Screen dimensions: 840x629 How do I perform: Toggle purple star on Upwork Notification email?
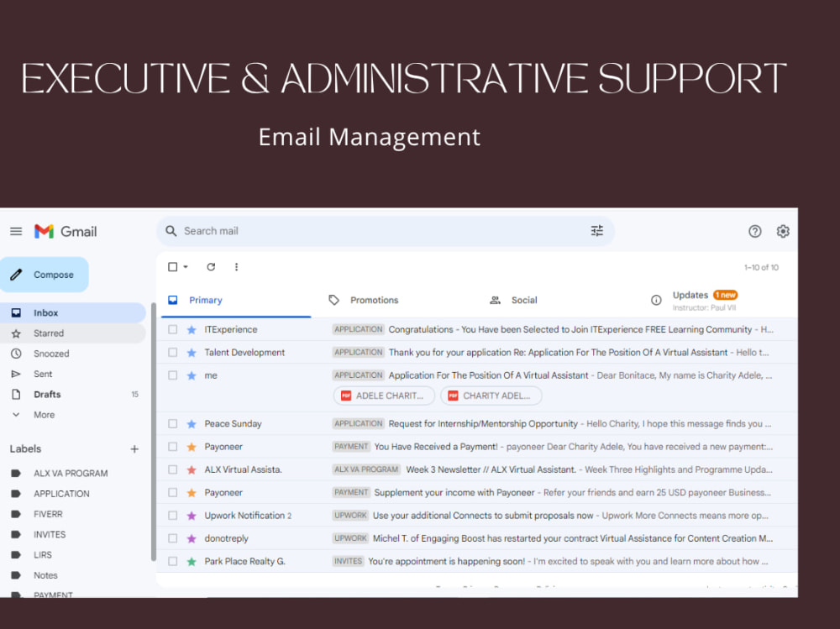[192, 516]
